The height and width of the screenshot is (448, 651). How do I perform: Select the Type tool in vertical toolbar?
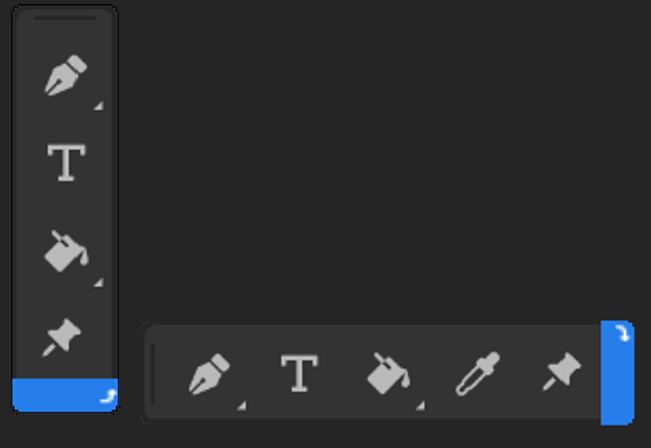(66, 163)
